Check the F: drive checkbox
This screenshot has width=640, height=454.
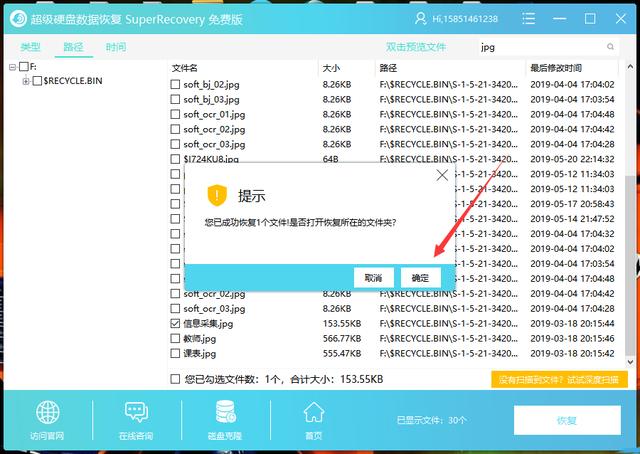pyautogui.click(x=24, y=67)
